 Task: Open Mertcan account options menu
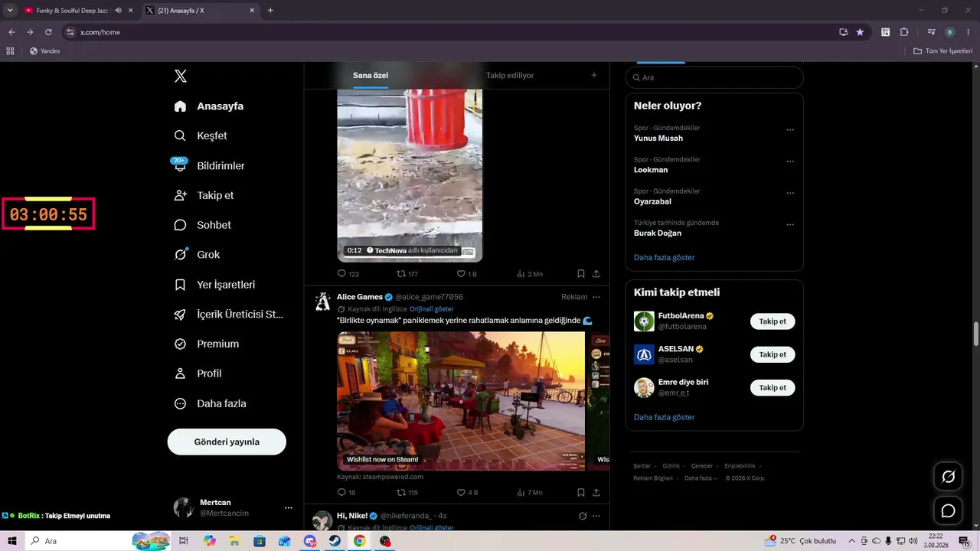(x=289, y=507)
